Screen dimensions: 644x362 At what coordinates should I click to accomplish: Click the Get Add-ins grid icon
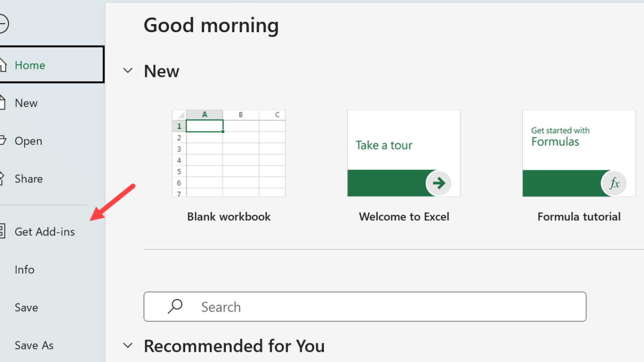click(3, 232)
